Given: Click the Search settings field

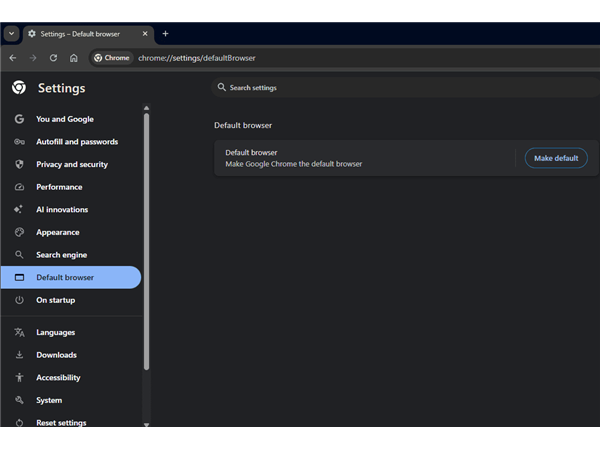Looking at the screenshot, I should [x=406, y=88].
